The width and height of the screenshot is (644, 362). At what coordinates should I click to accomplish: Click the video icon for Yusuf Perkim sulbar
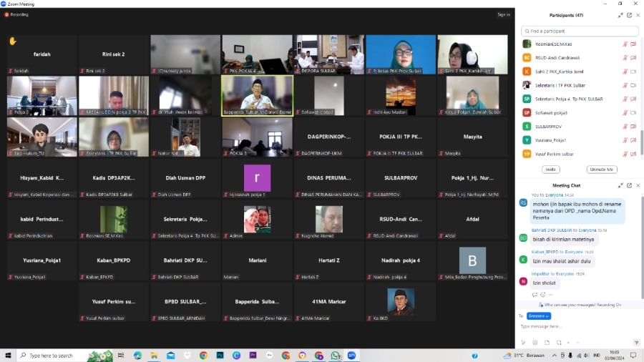[x=633, y=154]
